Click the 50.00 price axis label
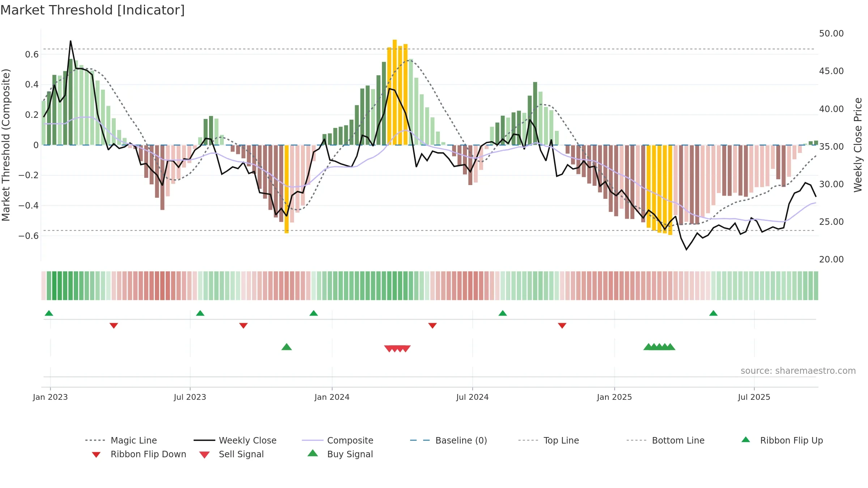 831,34
